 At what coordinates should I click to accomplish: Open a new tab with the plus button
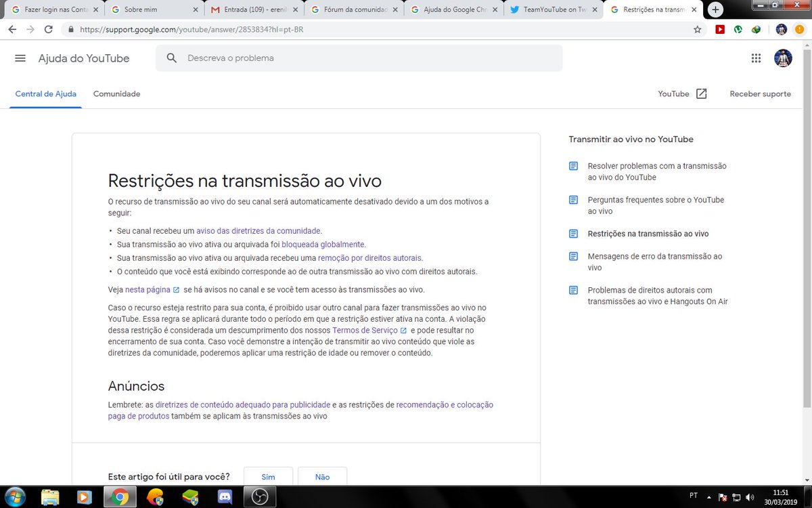coord(716,9)
